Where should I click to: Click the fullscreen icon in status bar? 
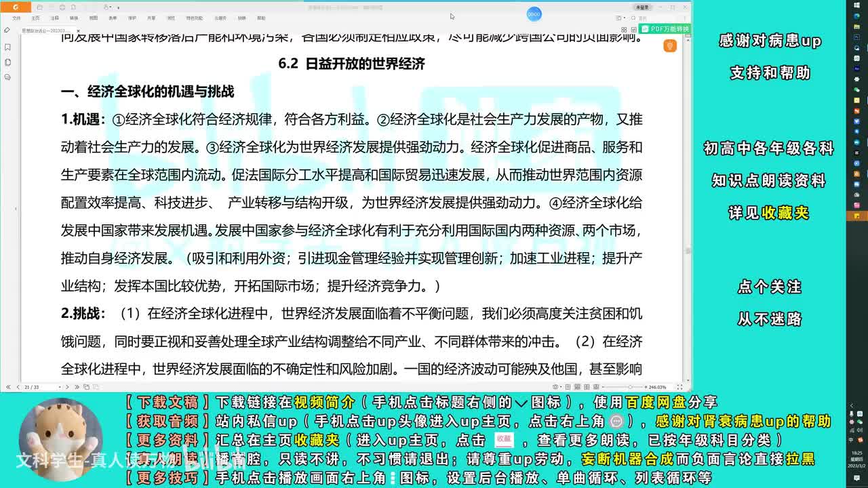[679, 387]
